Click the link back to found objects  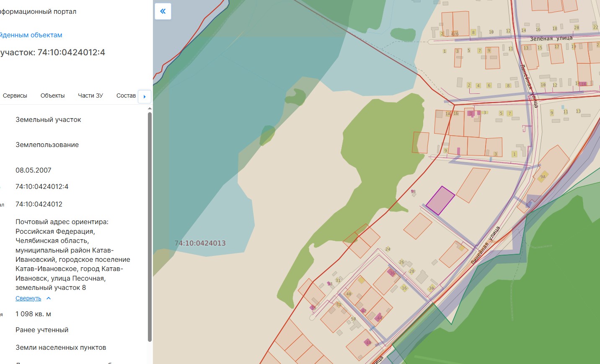click(31, 35)
